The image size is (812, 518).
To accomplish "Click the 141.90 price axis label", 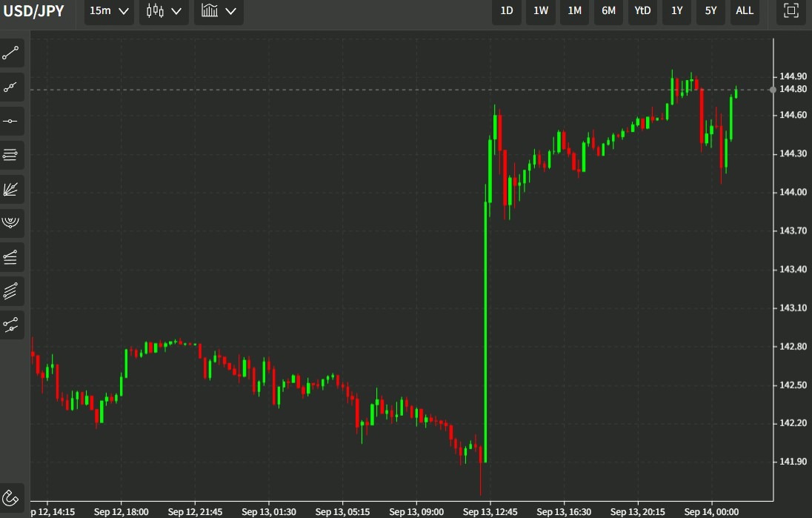I will coord(793,462).
